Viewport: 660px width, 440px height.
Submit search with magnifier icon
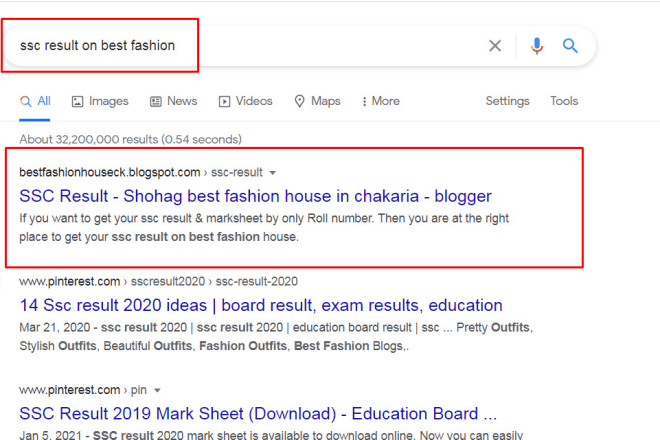tap(570, 45)
